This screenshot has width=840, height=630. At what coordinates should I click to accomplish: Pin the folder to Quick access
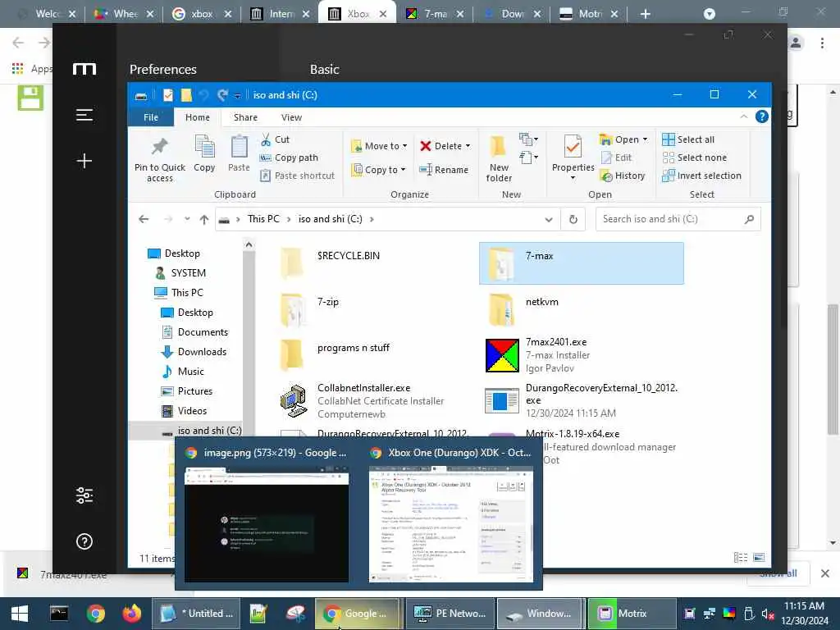pyautogui.click(x=160, y=158)
